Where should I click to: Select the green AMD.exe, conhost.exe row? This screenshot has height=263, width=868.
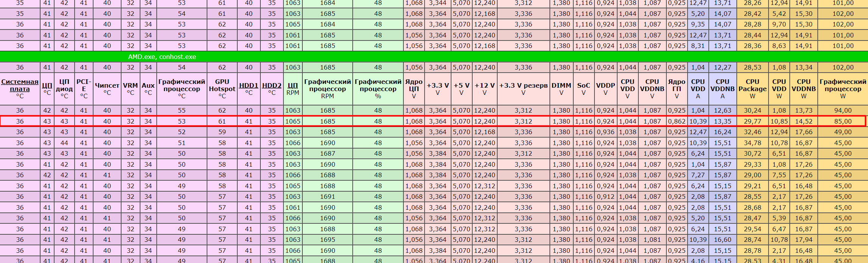(x=434, y=57)
